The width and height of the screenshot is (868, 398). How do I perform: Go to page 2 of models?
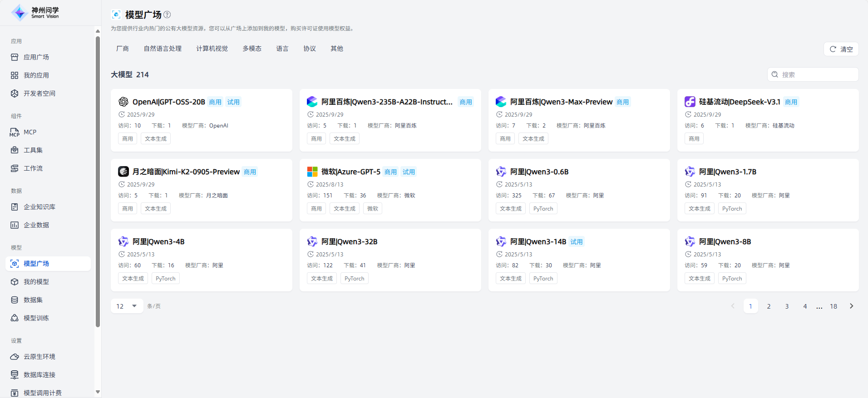769,306
